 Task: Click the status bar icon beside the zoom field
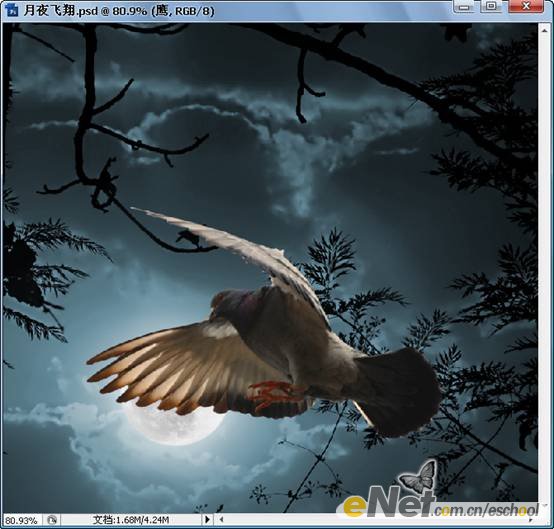52,520
